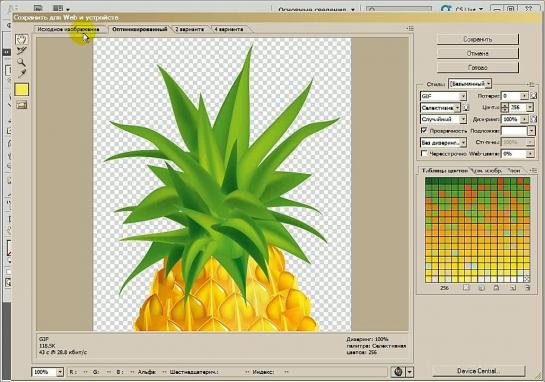
Task: Click the 100% zoom level field
Action: pos(44,372)
